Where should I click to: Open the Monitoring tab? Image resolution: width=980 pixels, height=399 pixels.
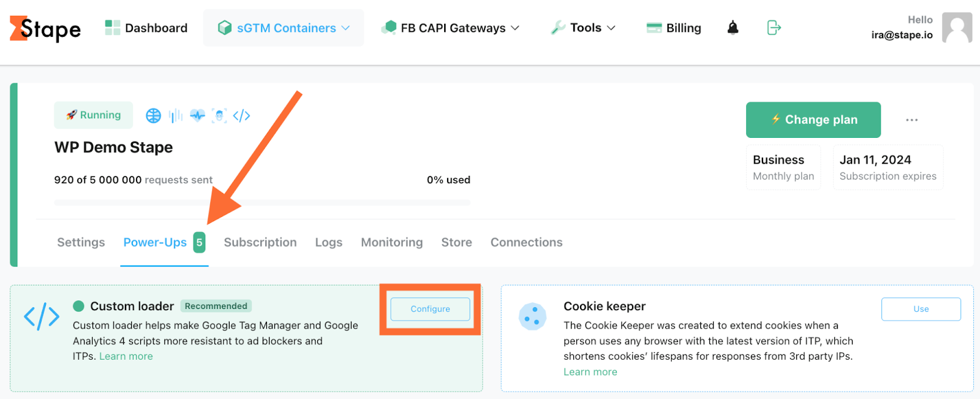coord(391,242)
